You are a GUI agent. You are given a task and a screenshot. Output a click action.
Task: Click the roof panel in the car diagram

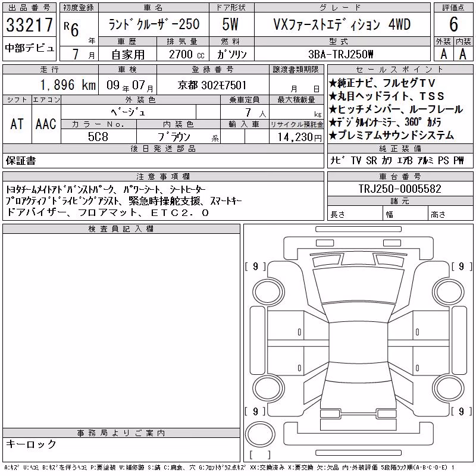pyautogui.click(x=358, y=343)
